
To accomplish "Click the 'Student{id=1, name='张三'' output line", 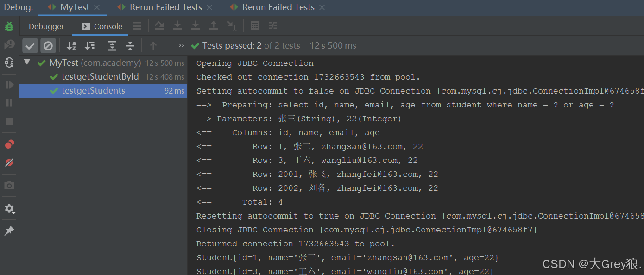I will (347, 258).
